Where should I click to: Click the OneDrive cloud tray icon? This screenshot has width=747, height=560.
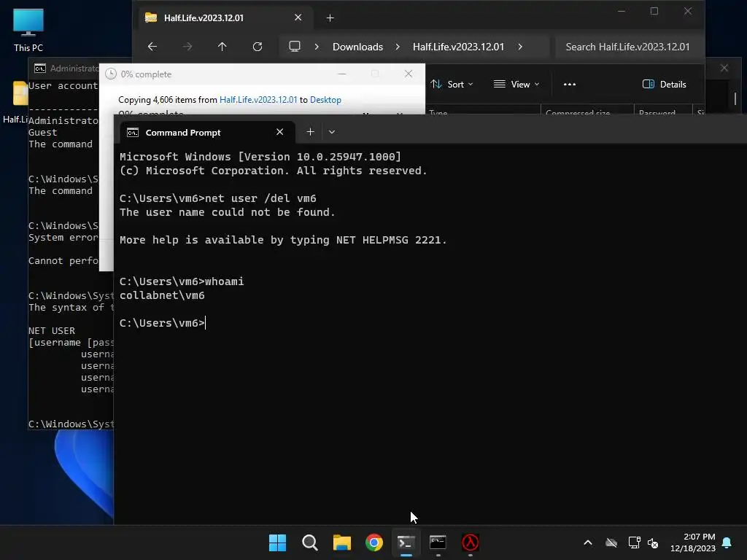(x=611, y=542)
